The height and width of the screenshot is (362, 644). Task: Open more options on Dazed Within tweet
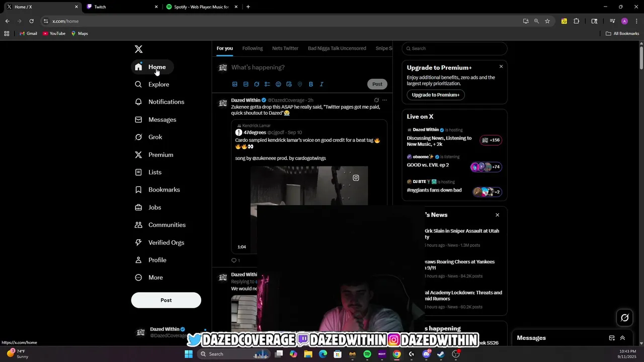(x=384, y=100)
